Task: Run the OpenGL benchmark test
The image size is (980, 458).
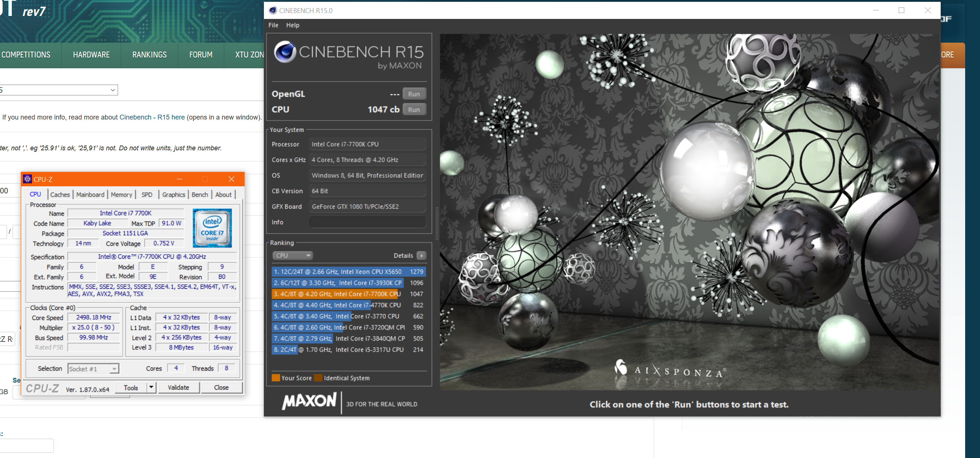Action: (414, 94)
